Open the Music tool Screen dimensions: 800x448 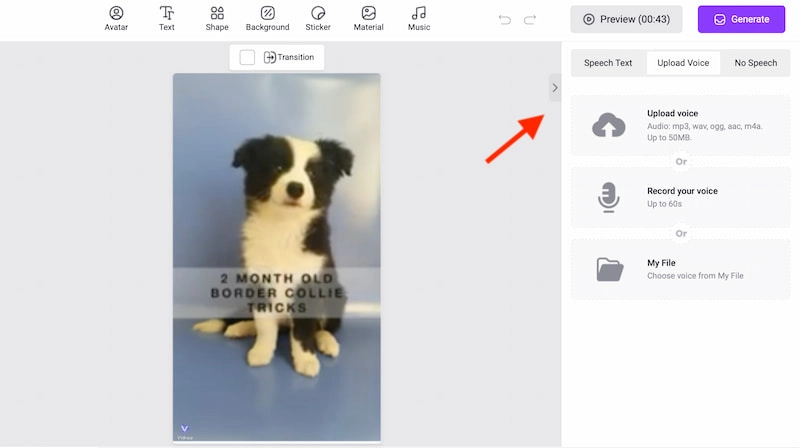[x=419, y=18]
